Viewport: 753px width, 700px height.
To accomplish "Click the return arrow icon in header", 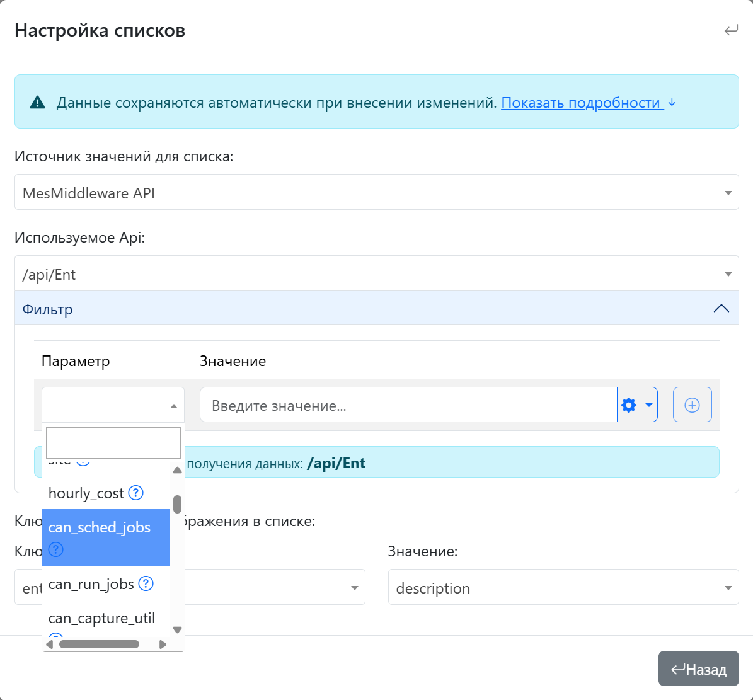I will (731, 30).
